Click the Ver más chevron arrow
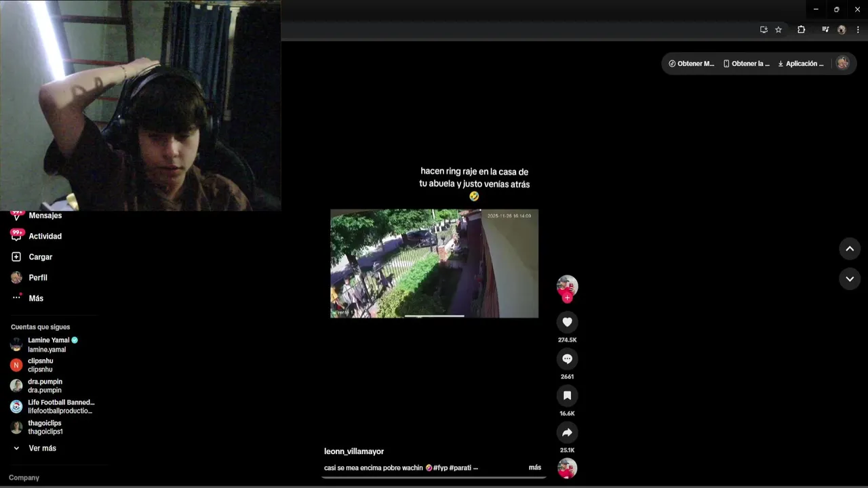868x488 pixels. click(x=16, y=448)
